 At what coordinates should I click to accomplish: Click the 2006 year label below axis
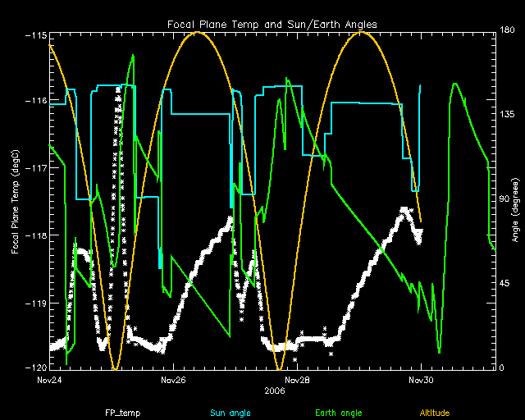click(x=275, y=391)
